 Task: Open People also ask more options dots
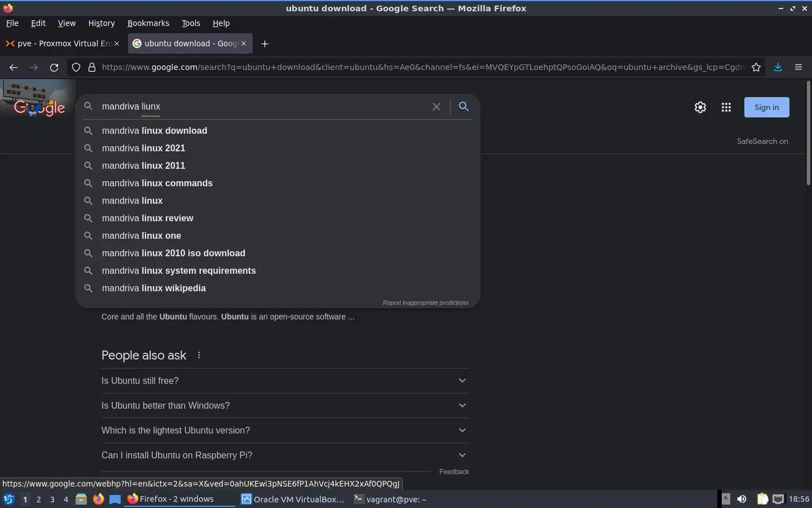tap(198, 355)
